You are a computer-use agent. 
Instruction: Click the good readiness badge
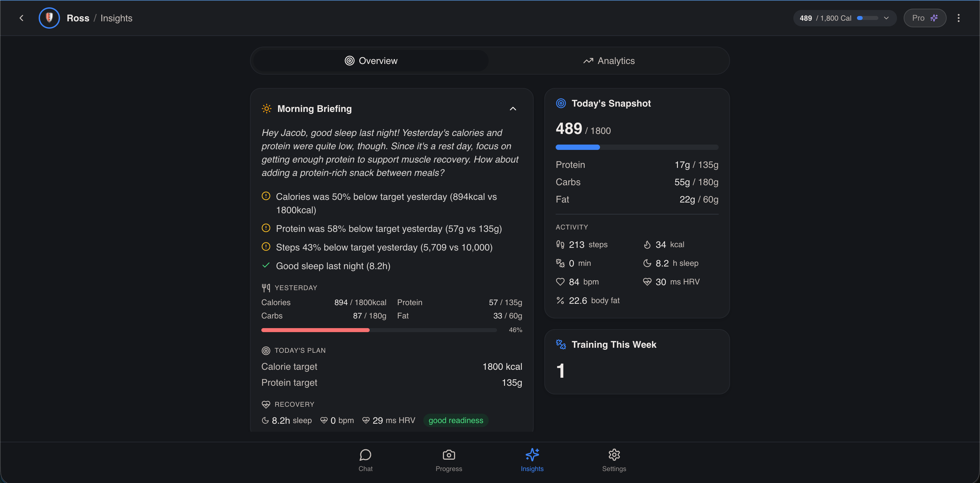pos(456,420)
